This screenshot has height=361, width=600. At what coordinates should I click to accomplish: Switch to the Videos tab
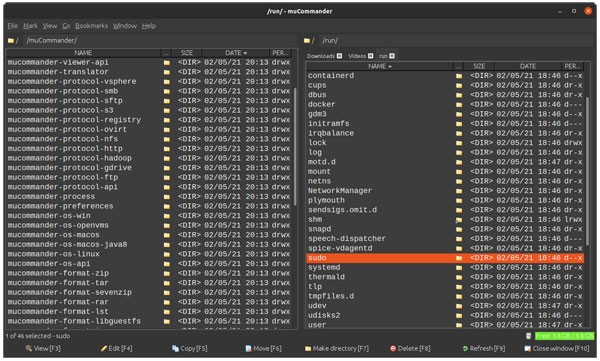coord(357,56)
